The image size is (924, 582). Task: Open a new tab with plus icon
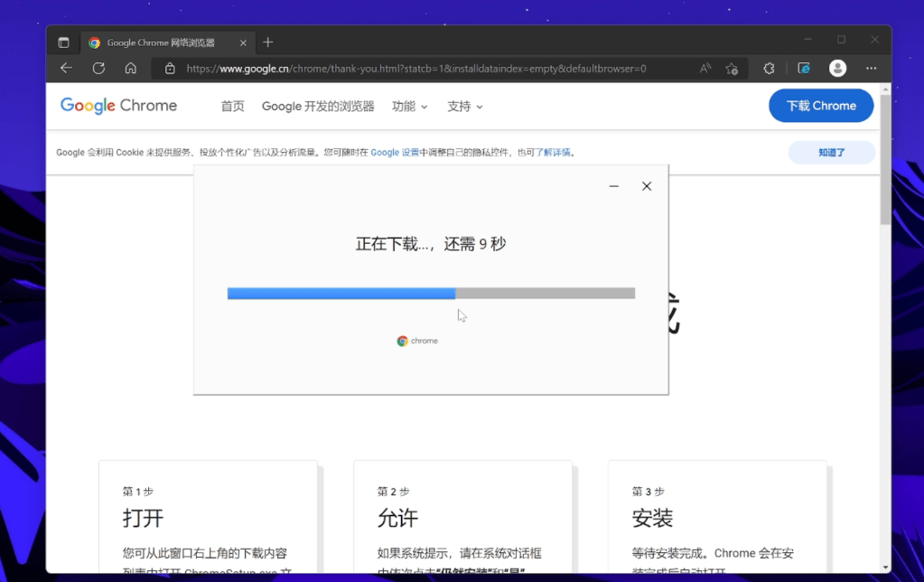point(268,42)
